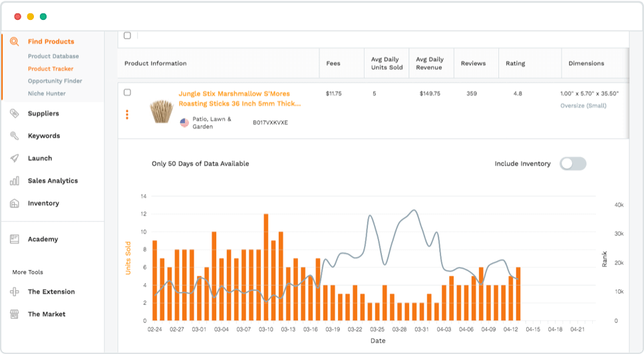This screenshot has width=644, height=354.
Task: Click The Market storefront icon
Action: click(15, 314)
